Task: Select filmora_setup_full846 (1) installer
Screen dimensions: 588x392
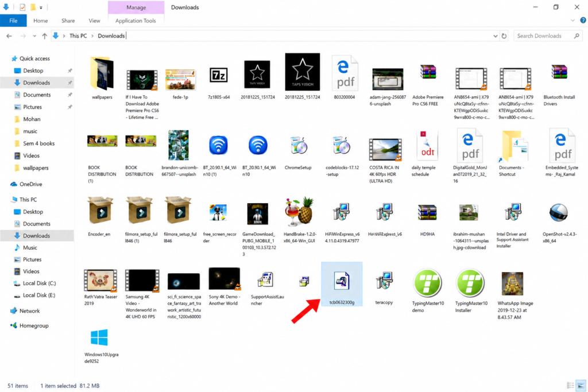Action: pos(140,211)
